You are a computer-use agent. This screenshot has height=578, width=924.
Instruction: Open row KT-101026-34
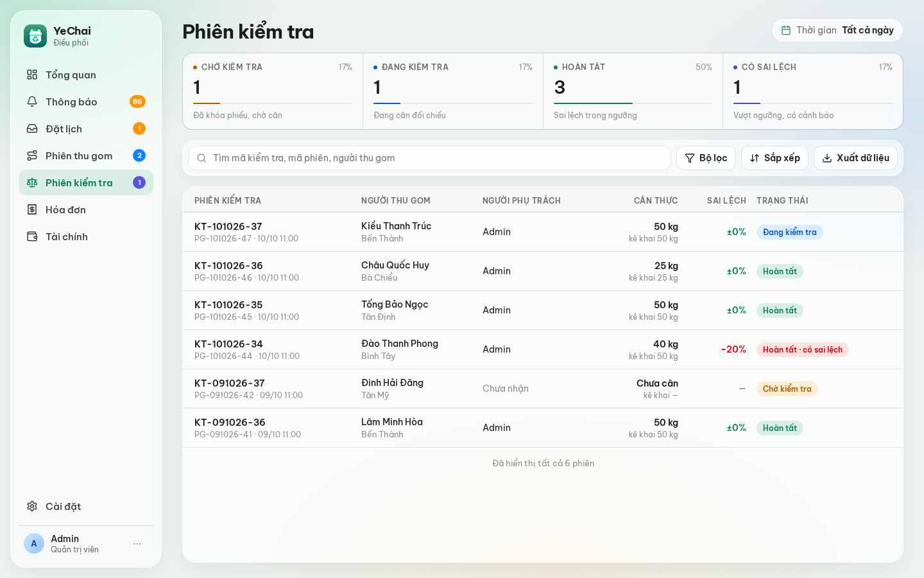click(543, 349)
